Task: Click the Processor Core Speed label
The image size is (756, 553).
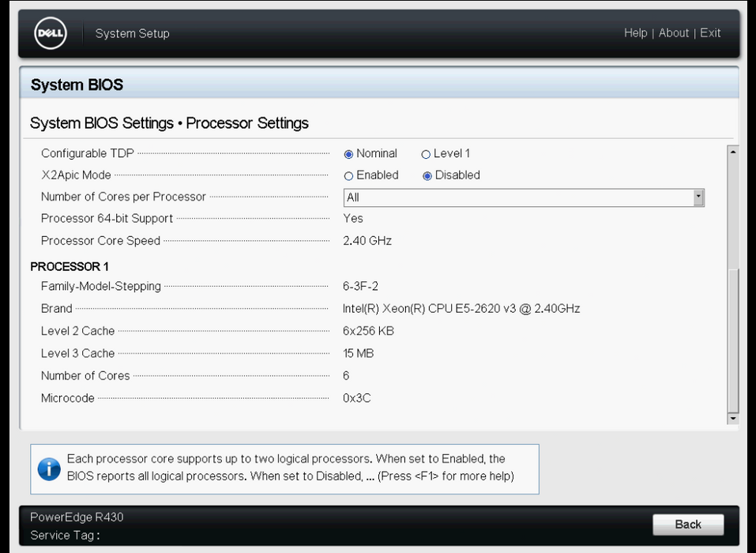Action: [x=100, y=241]
